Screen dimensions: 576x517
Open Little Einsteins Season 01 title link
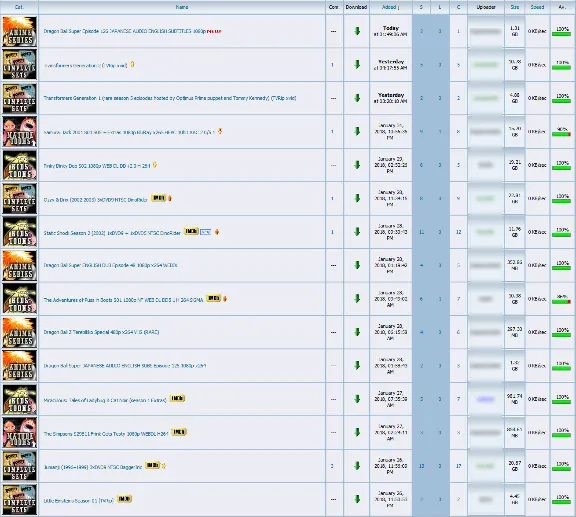[x=79, y=500]
